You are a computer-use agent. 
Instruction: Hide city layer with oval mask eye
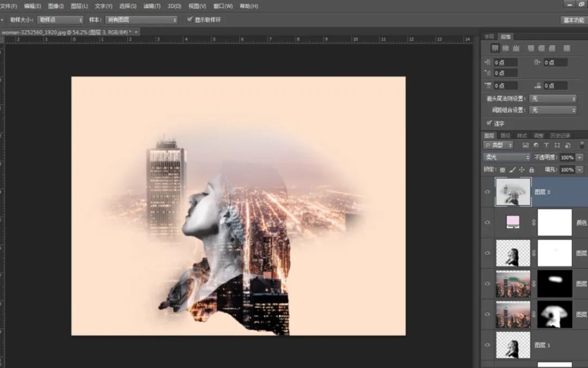tap(487, 284)
